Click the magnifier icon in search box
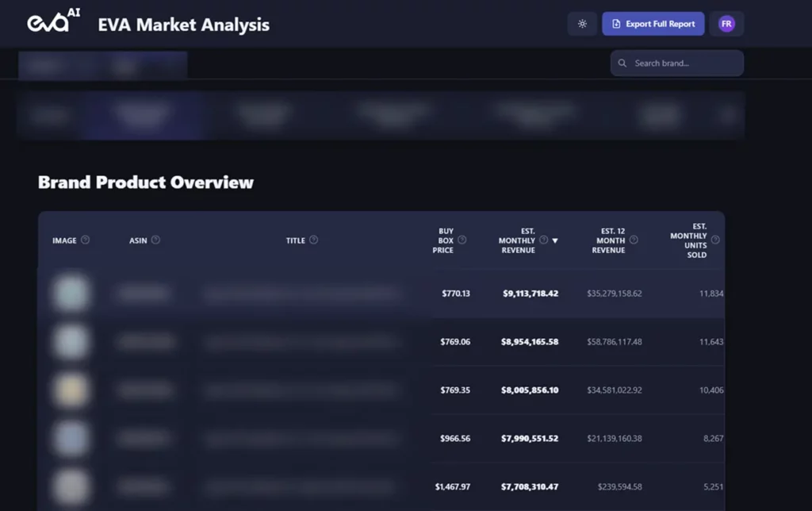Viewport: 812px width, 511px height. coord(622,63)
